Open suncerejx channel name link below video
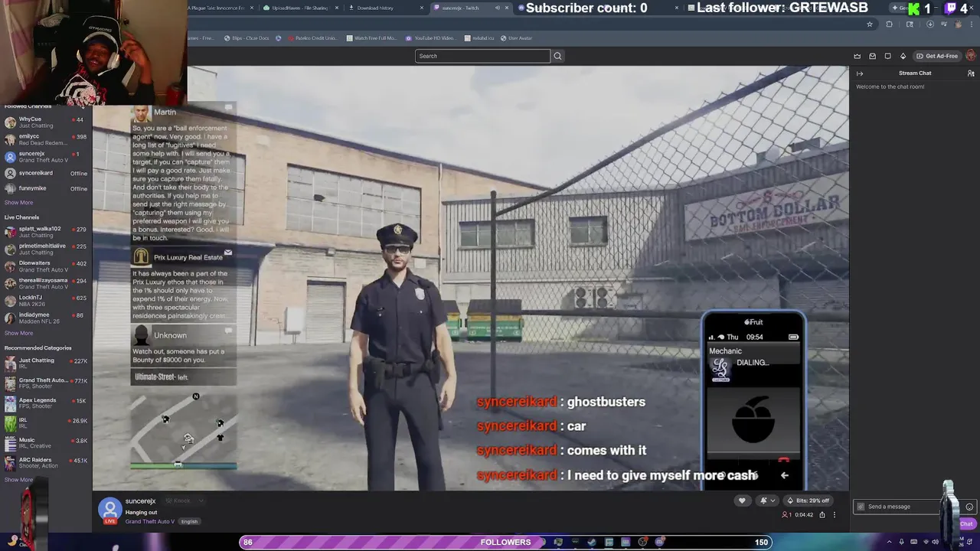 [x=141, y=501]
